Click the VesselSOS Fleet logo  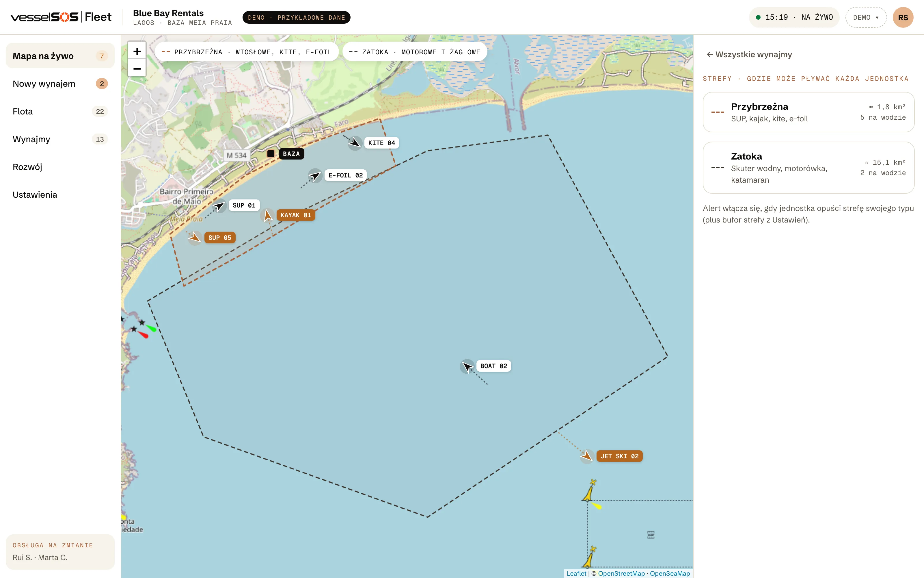point(61,17)
